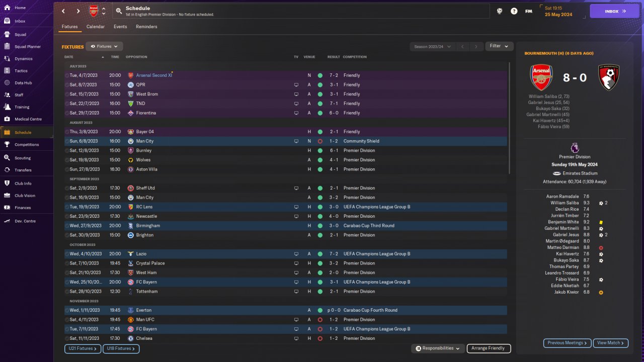This screenshot has height=362, width=644.
Task: Open the Responsibilities dropdown
Action: click(x=438, y=348)
